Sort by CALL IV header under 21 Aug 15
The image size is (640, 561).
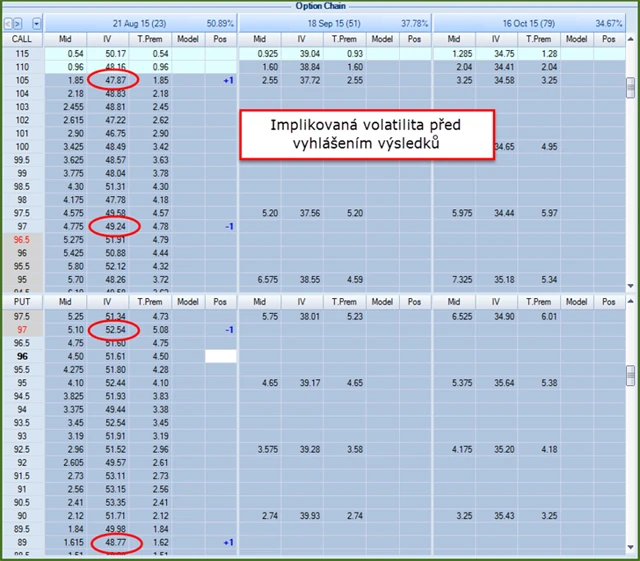pyautogui.click(x=107, y=39)
